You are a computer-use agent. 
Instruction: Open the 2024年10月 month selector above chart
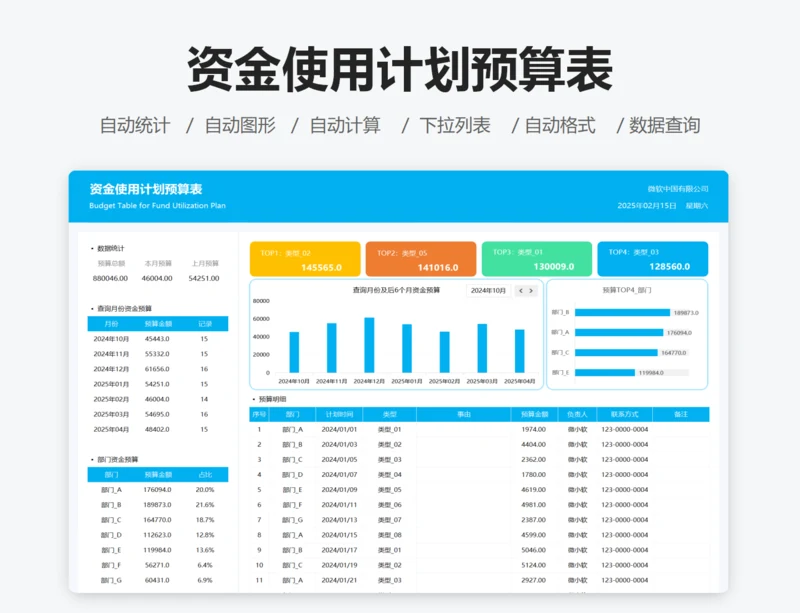point(488,290)
